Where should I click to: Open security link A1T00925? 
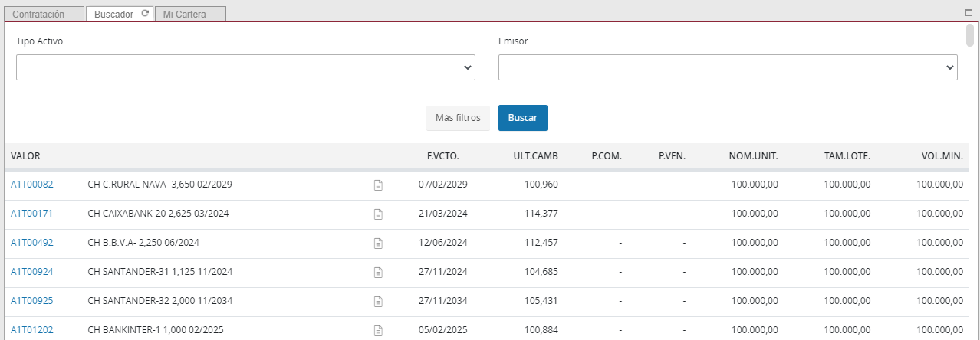(x=32, y=301)
